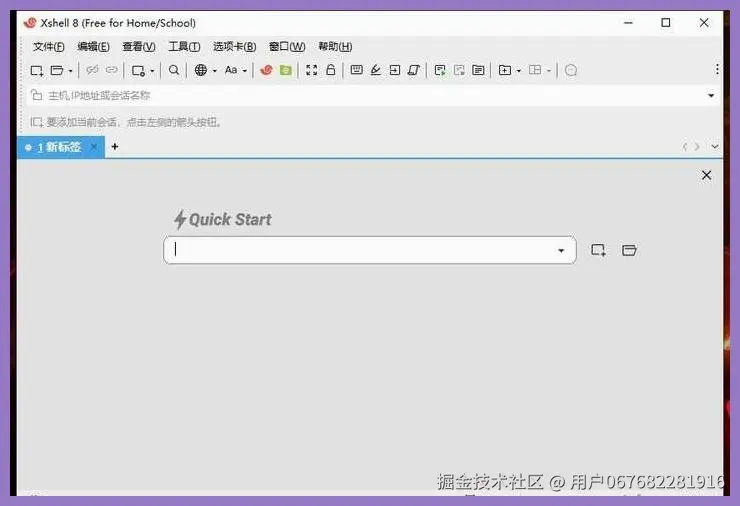This screenshot has width=740, height=506.
Task: Open the 选项卡(B) menu
Action: tap(235, 46)
